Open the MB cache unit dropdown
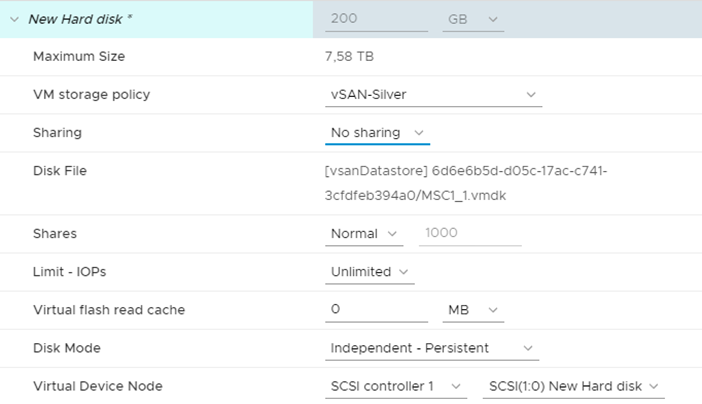Viewport: 702px width, 404px height. coord(473,310)
